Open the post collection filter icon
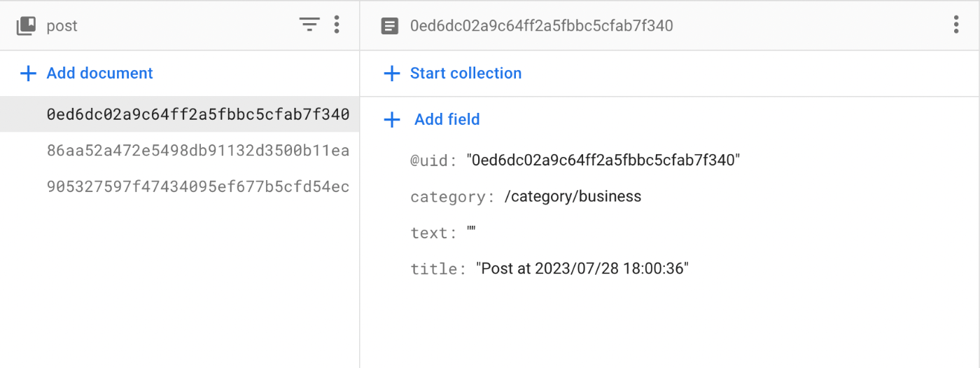Image resolution: width=980 pixels, height=368 pixels. [x=309, y=25]
